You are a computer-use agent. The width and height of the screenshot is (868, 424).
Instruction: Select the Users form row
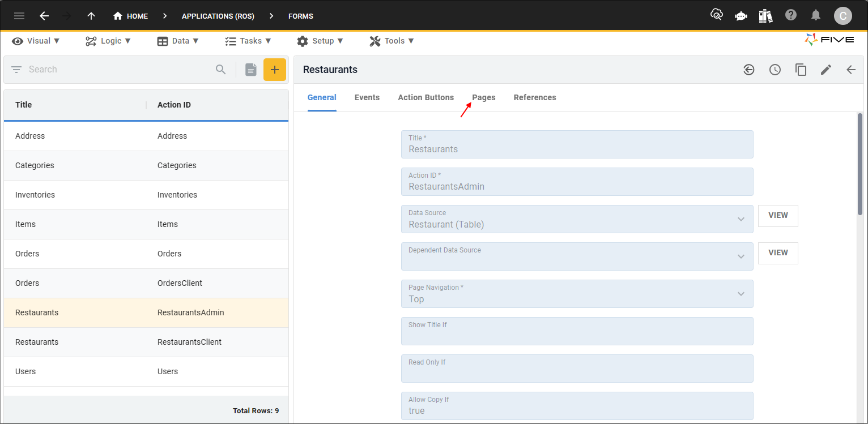coord(146,372)
